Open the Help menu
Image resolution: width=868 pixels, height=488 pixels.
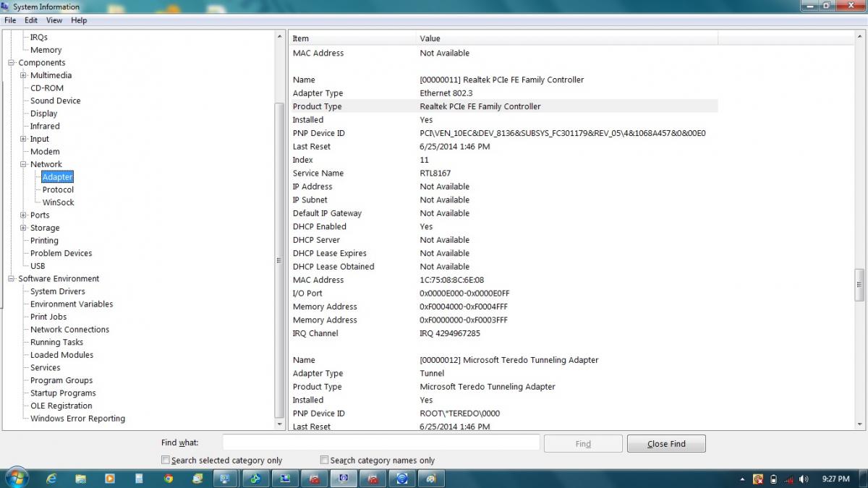pyautogui.click(x=79, y=20)
